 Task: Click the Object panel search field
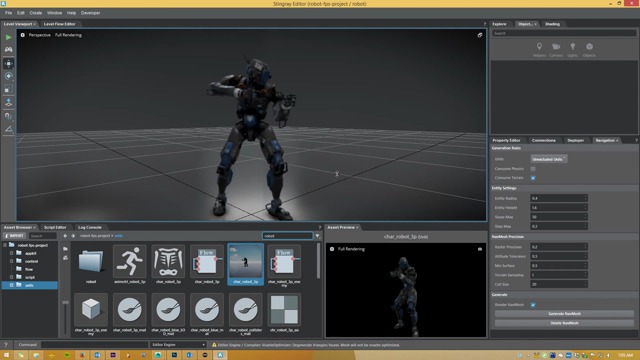point(564,33)
